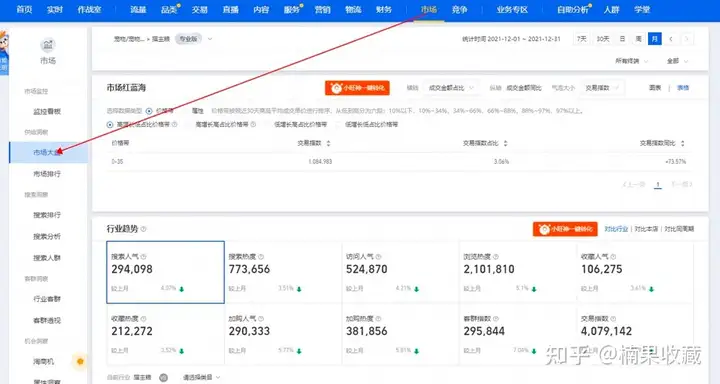Click the orange 小旺神 button in 行业趋势 header
The width and height of the screenshot is (720, 384).
click(x=565, y=229)
